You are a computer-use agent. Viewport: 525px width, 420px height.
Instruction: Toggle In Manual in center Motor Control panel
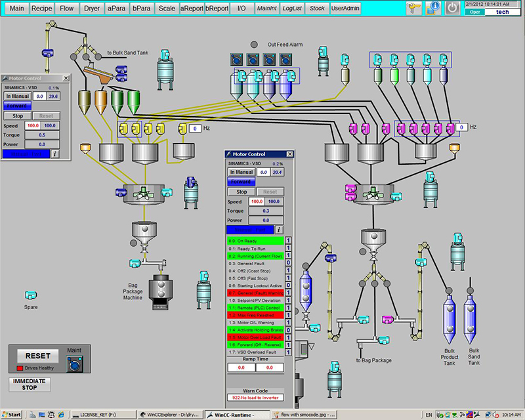point(240,172)
